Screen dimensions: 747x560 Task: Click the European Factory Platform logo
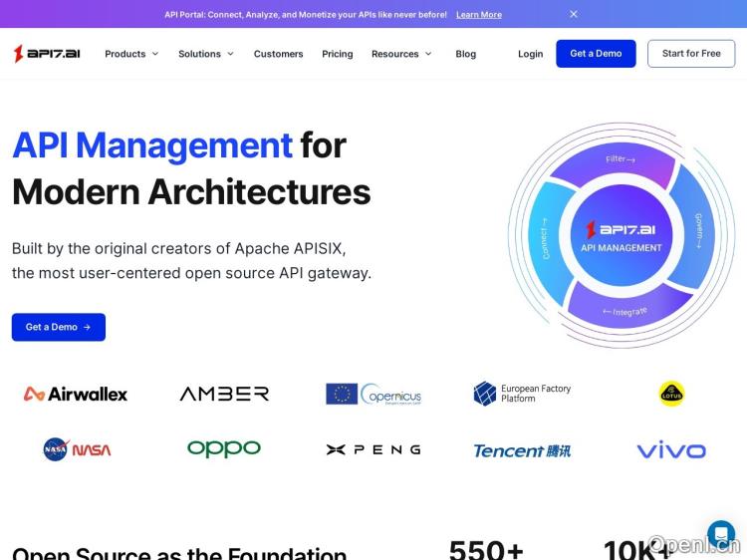tap(522, 394)
